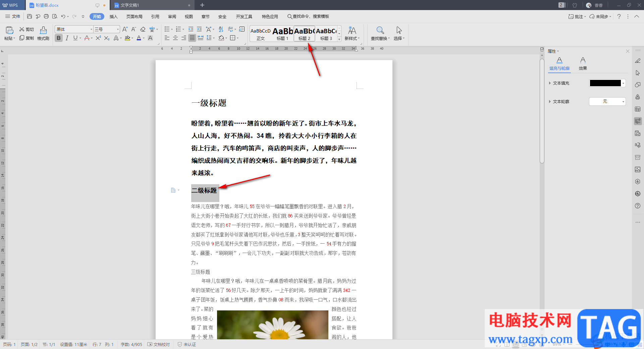Open the table icon in right sidebar
The width and height of the screenshot is (644, 349).
pos(638,109)
